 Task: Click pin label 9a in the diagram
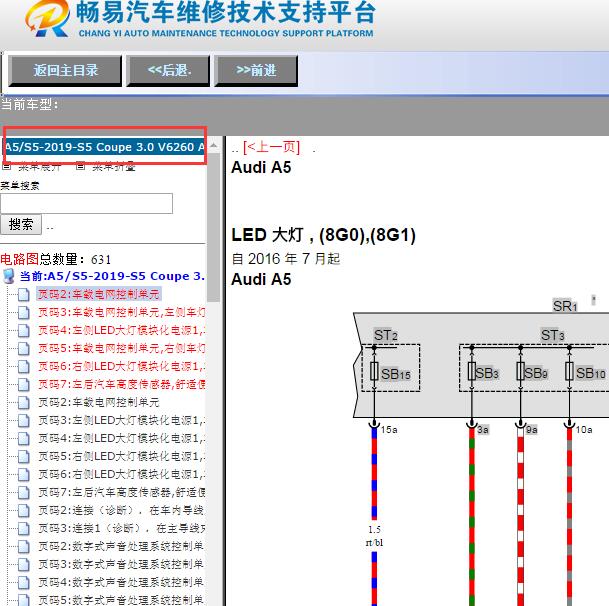532,430
